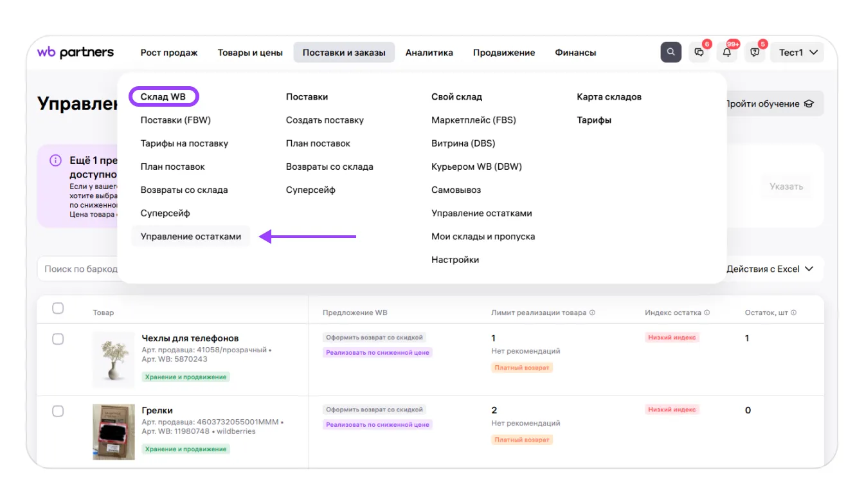Open the Товары и цены menu
The height and width of the screenshot is (504, 864).
(250, 53)
